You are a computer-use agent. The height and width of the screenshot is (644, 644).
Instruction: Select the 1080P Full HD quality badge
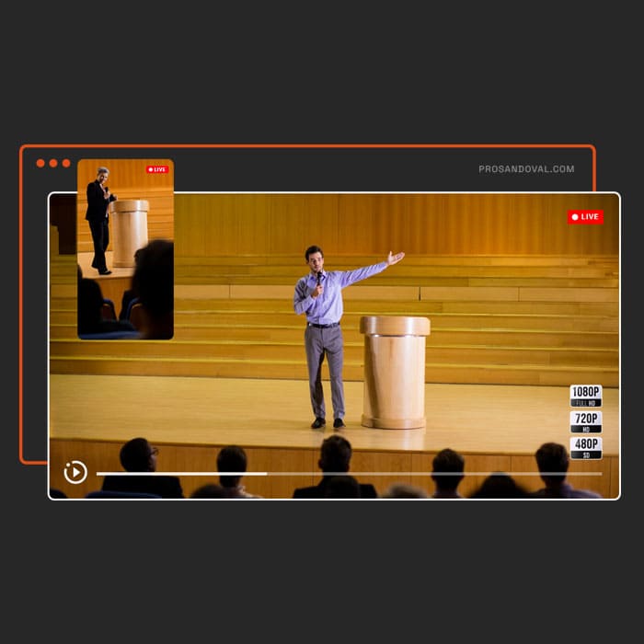[x=585, y=396]
